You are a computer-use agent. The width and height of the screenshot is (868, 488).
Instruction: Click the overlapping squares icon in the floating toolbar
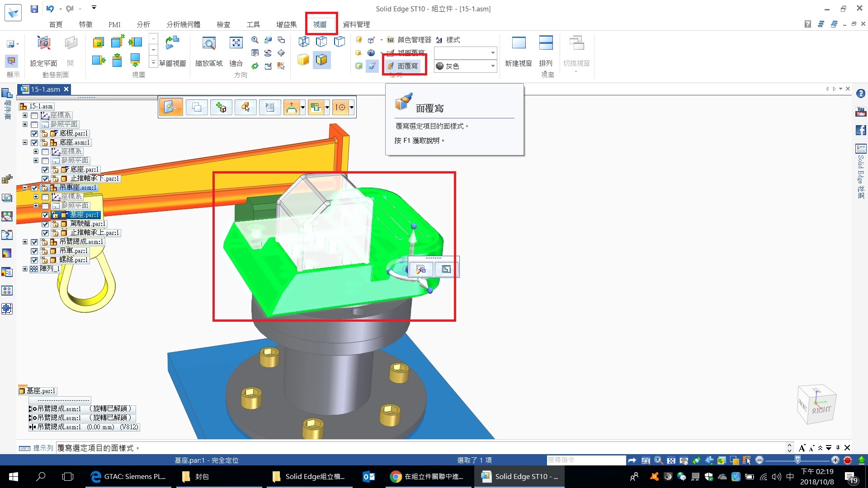[197, 107]
